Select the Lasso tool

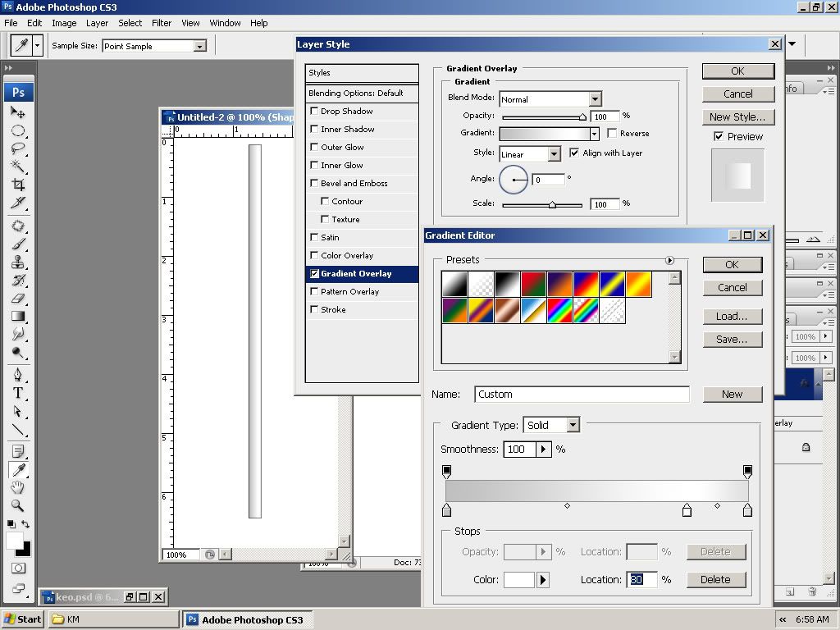[18, 148]
